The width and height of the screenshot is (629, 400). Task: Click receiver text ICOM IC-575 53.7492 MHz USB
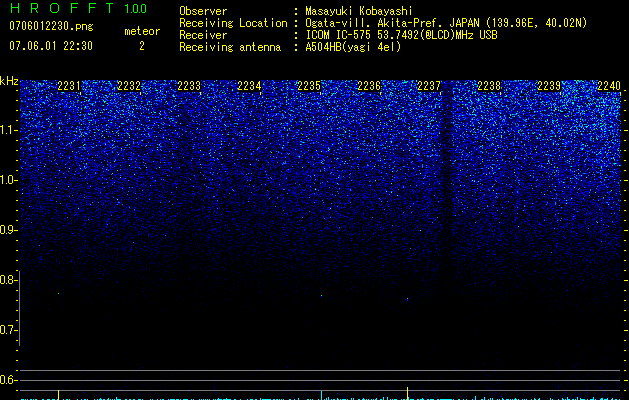point(401,35)
